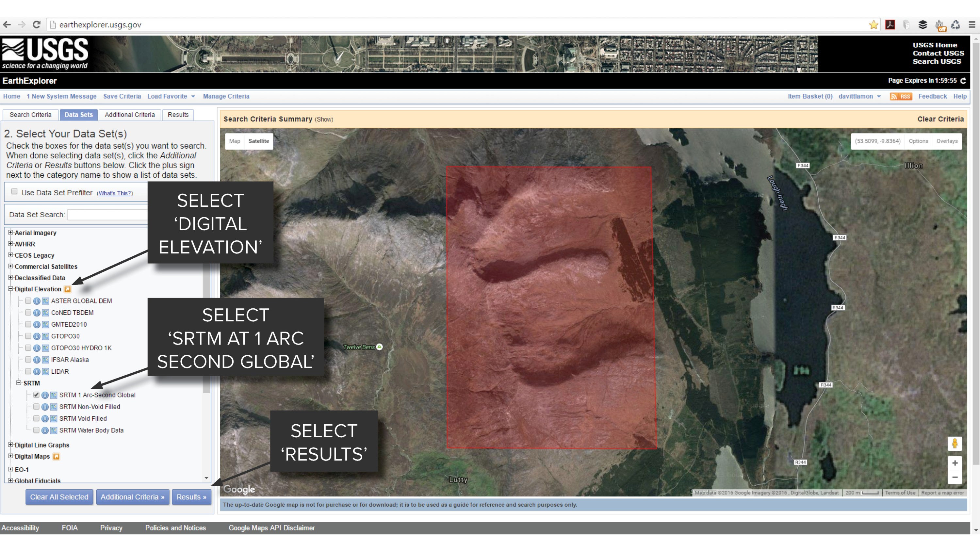Collapse the SRTM tree node
The height and width of the screenshot is (551, 980).
click(18, 383)
